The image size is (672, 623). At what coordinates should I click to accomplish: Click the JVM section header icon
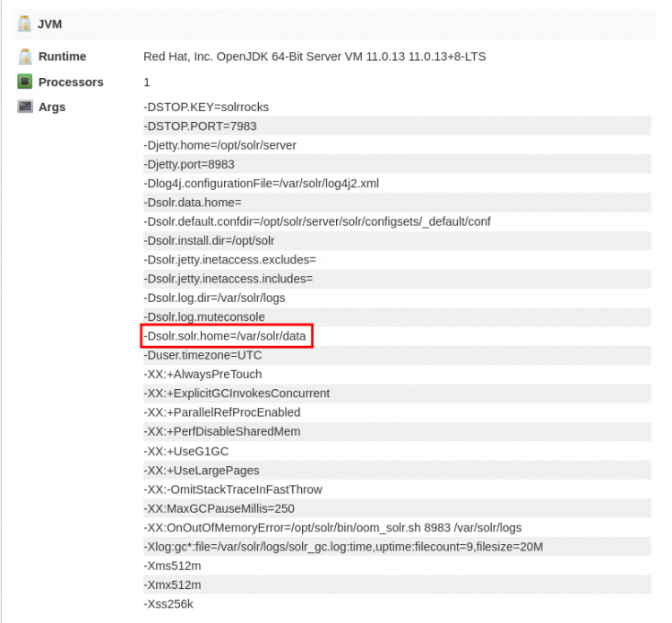point(24,24)
